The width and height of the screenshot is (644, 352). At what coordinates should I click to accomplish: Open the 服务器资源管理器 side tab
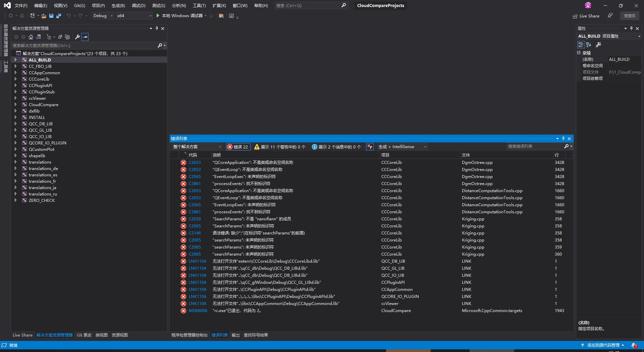[x=6, y=40]
